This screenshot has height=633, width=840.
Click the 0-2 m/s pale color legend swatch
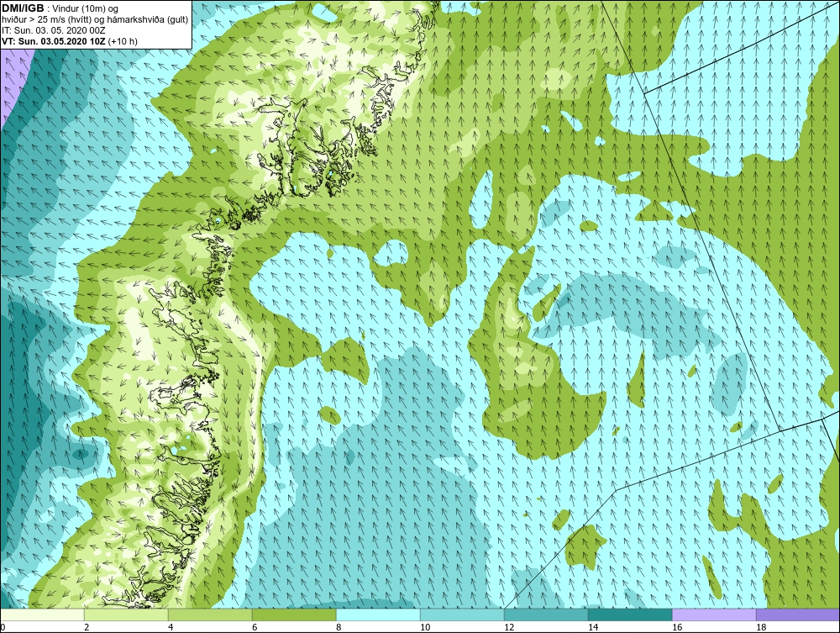click(x=42, y=615)
